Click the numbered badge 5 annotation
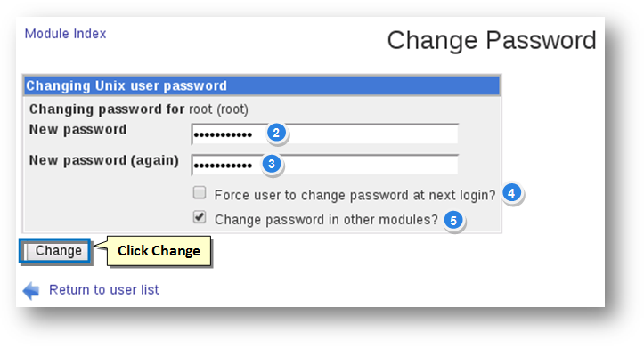 click(x=453, y=221)
